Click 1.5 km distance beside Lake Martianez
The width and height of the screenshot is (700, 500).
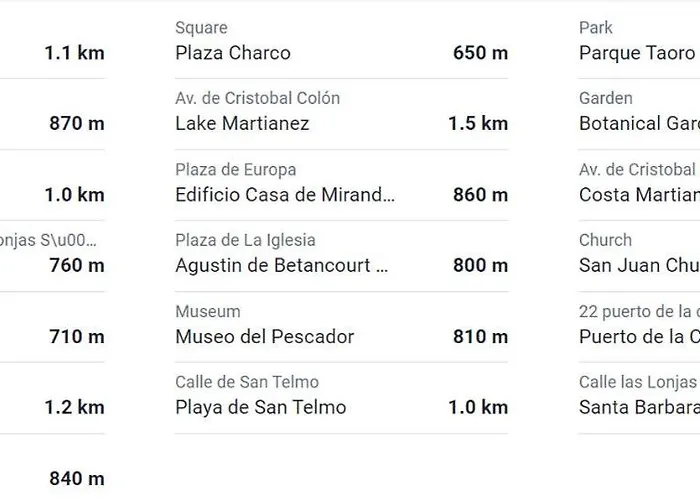coord(478,124)
